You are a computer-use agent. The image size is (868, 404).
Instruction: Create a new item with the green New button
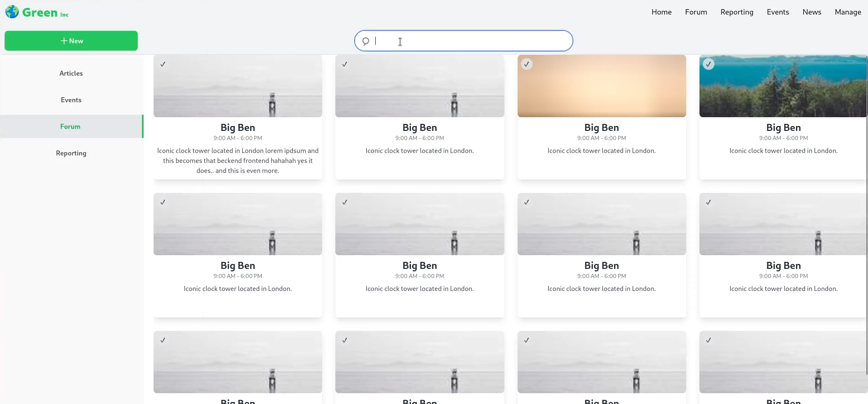(71, 41)
